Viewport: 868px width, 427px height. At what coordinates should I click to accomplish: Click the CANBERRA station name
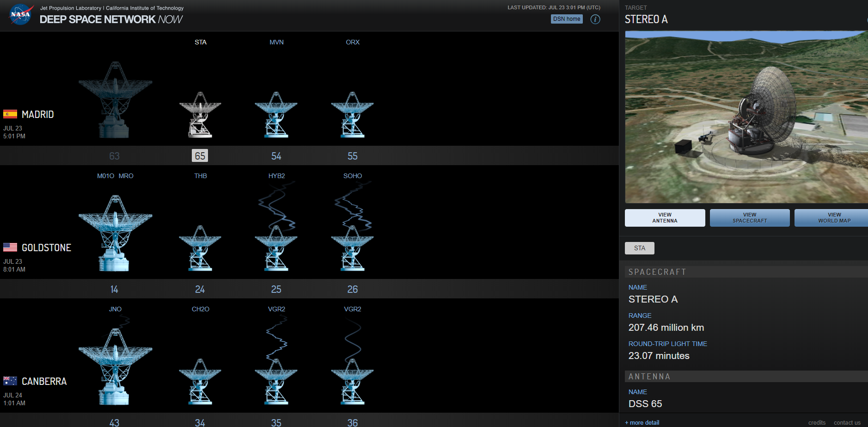click(44, 381)
